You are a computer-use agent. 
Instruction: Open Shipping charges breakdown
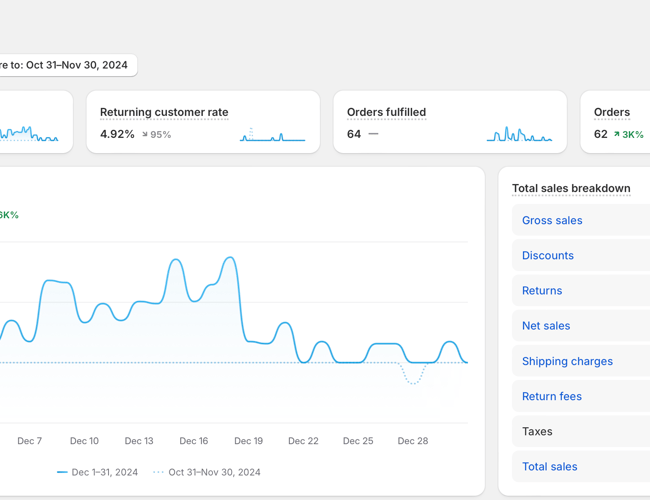tap(567, 361)
